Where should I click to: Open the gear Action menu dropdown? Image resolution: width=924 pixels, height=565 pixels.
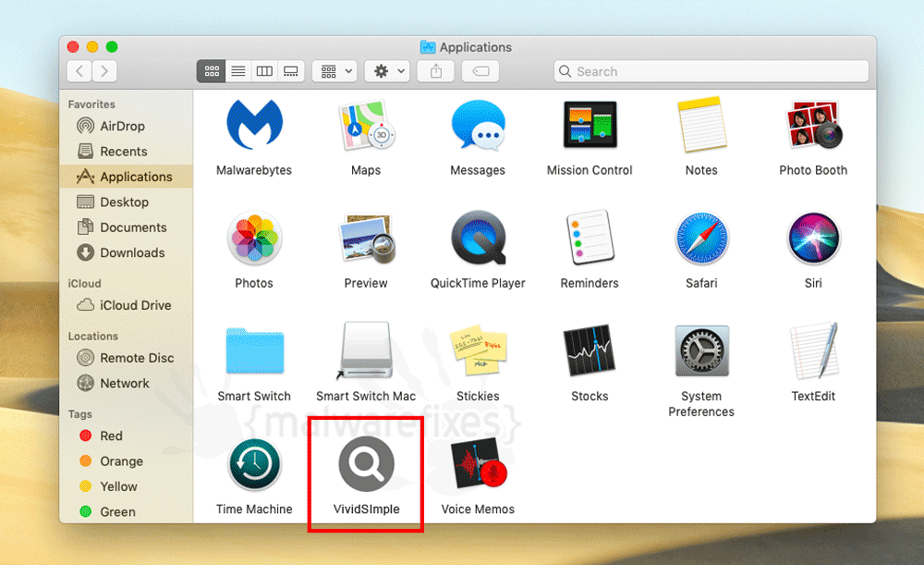pyautogui.click(x=387, y=71)
